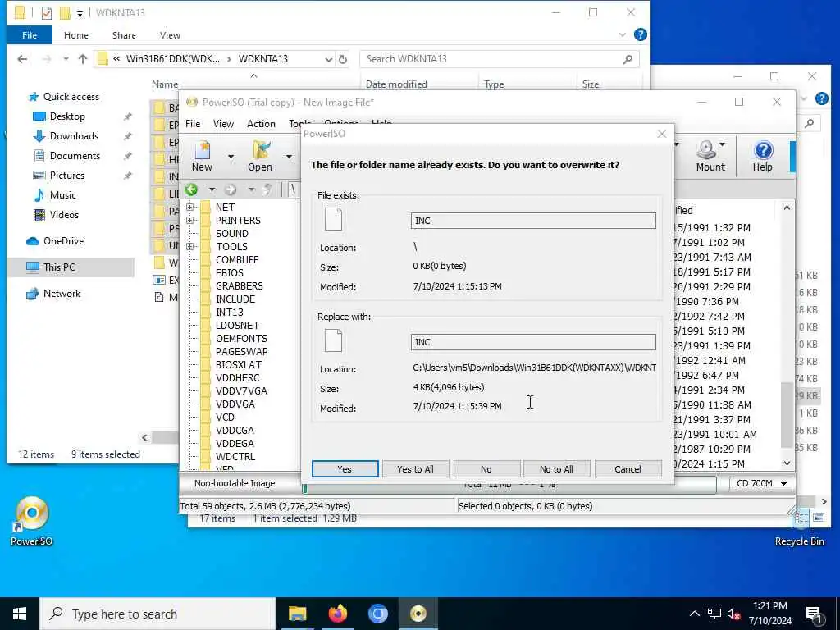This screenshot has height=630, width=840.
Task: Sort by Date modified column header
Action: click(x=396, y=84)
